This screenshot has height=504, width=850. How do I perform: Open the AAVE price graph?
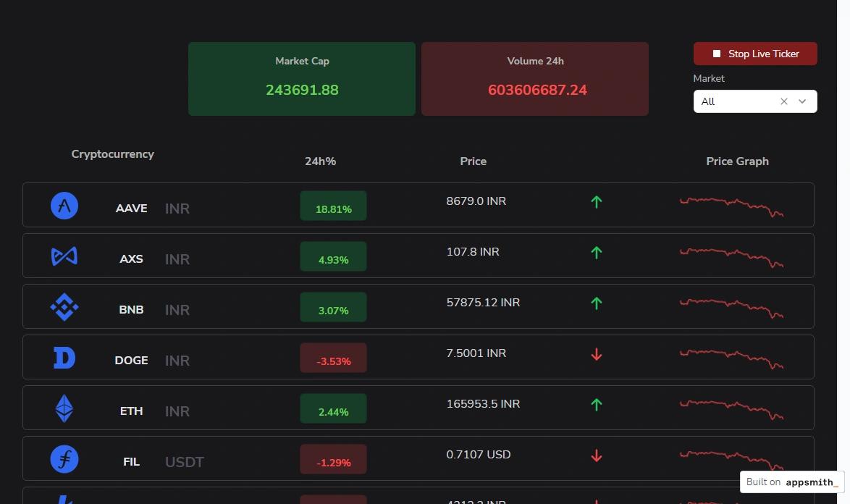coord(731,207)
